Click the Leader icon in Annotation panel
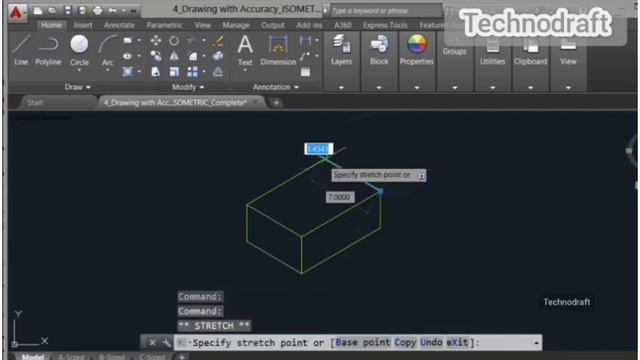The height and width of the screenshot is (360, 640). tap(305, 56)
